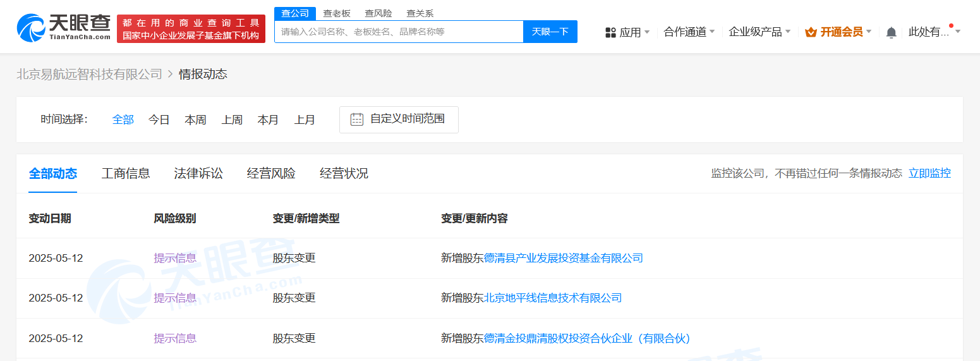980x361 pixels.
Task: Click the 变更/新增类型 column header
Action: click(306, 218)
